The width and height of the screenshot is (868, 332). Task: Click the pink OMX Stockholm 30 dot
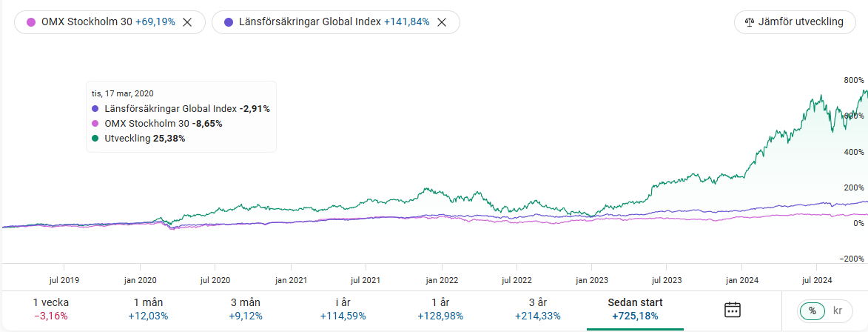[x=31, y=22]
